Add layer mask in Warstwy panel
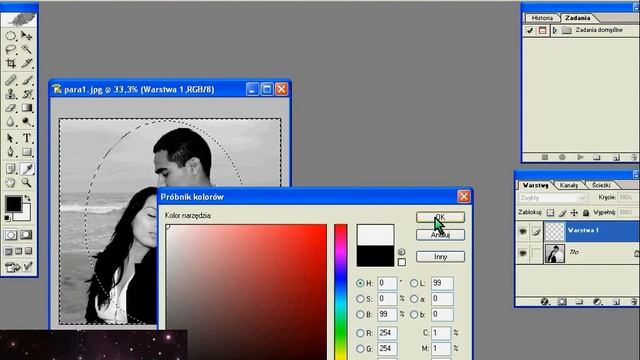The height and width of the screenshot is (360, 640). pos(562,302)
